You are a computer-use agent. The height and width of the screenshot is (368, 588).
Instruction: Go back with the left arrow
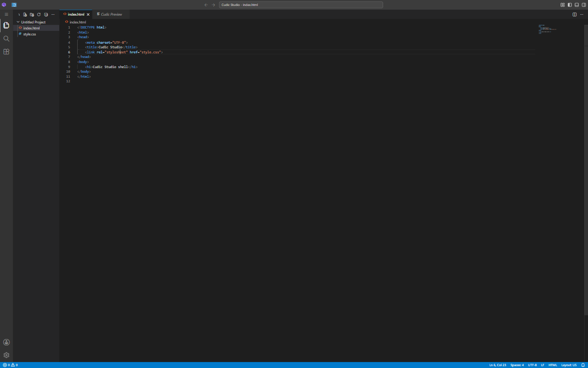click(206, 5)
